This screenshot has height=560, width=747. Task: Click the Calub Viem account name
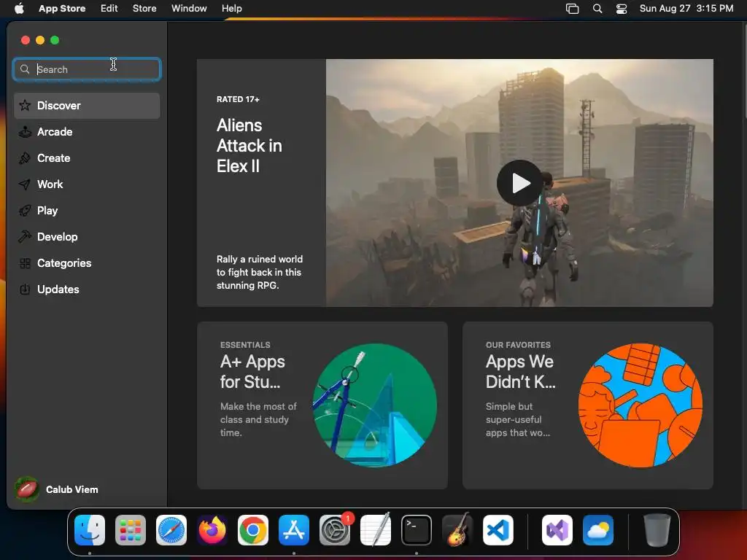click(72, 489)
